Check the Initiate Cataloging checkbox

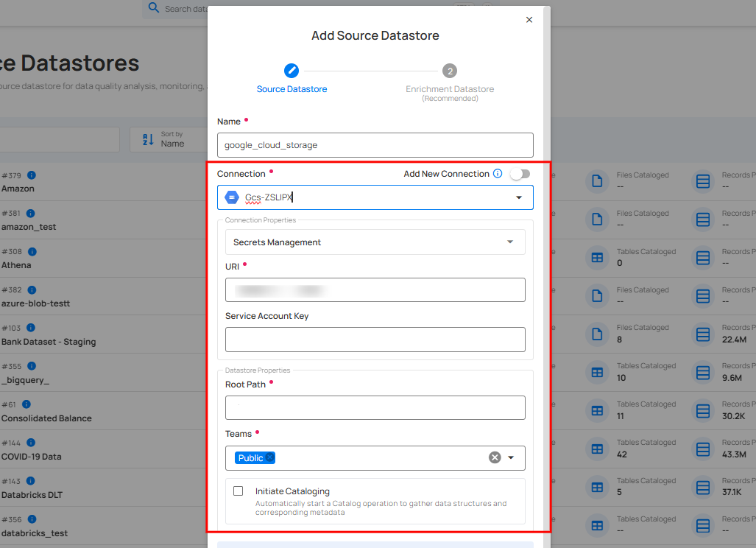click(238, 491)
